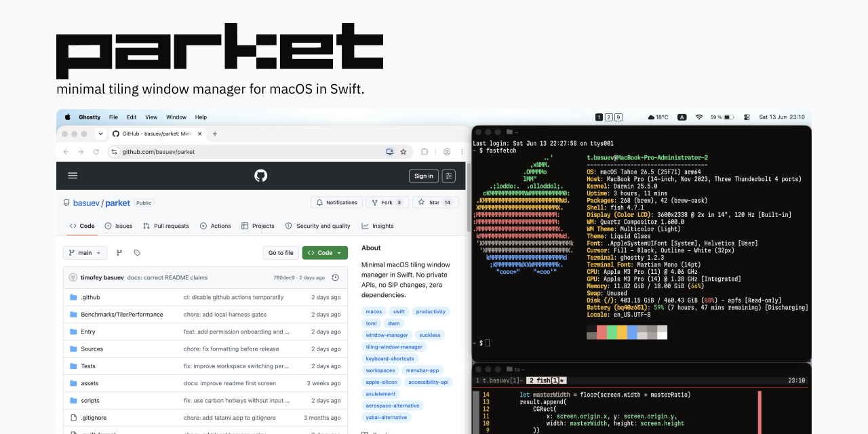The height and width of the screenshot is (434, 868).
Task: Click the .gitignore file icon
Action: tap(74, 418)
